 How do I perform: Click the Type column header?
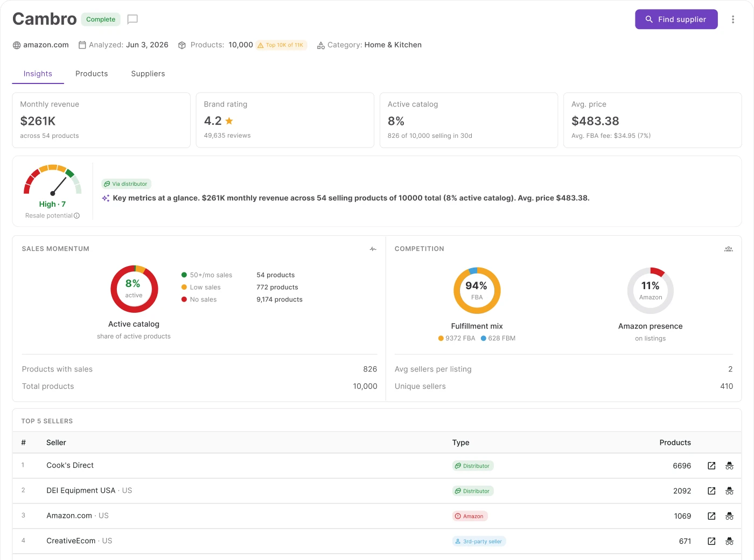[460, 443]
